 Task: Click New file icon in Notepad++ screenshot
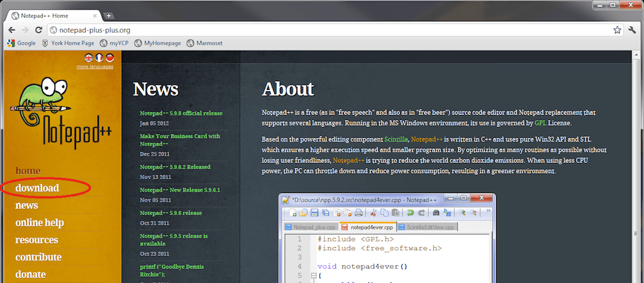tap(292, 213)
